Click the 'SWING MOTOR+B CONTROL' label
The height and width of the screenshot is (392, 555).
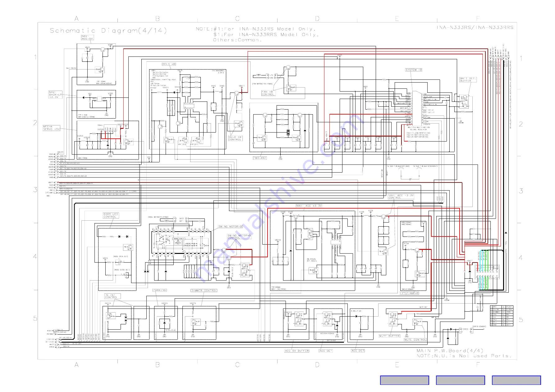click(239, 237)
